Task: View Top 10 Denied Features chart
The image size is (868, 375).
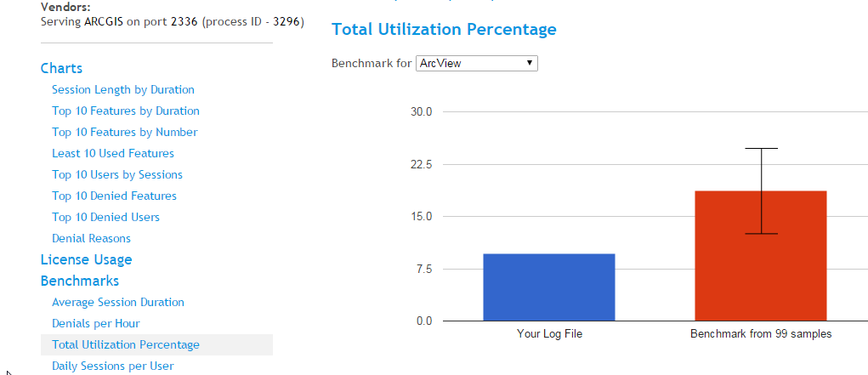Action: [114, 196]
